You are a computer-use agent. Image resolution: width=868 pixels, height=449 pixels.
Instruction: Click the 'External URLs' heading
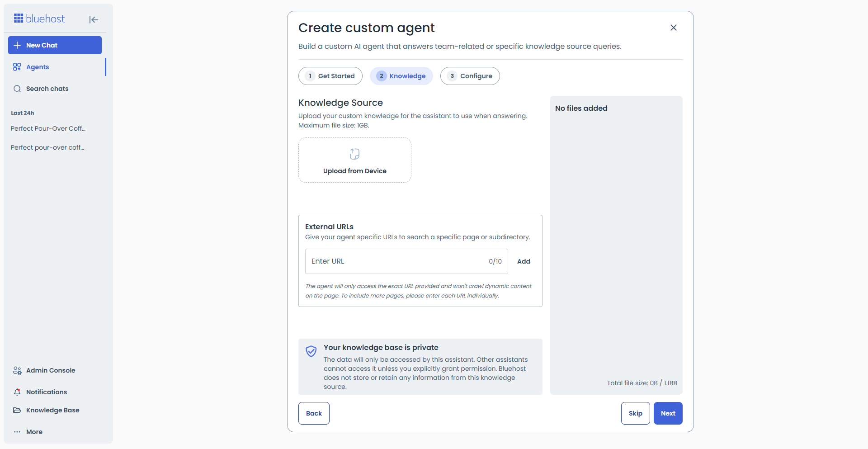point(329,227)
